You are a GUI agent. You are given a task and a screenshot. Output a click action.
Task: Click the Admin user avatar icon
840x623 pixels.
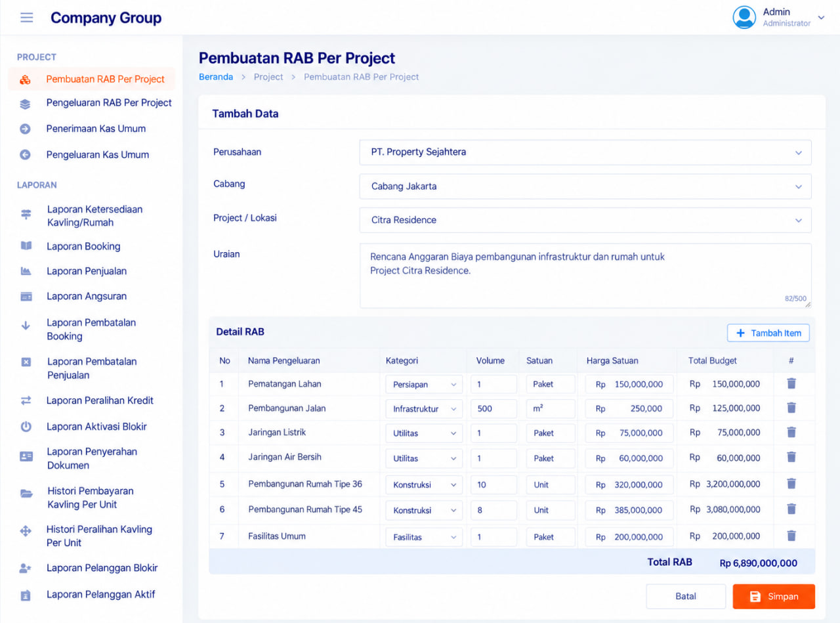[x=744, y=18]
